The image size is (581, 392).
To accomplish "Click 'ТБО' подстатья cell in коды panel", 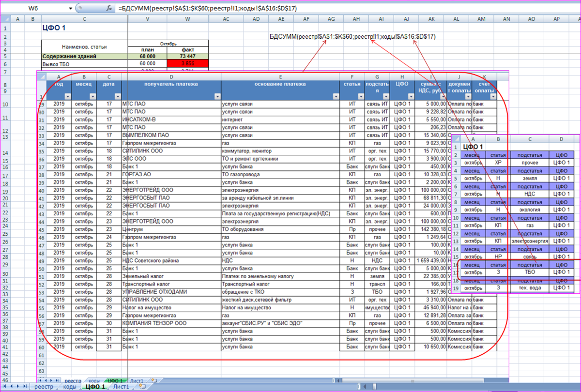I will 530,272.
